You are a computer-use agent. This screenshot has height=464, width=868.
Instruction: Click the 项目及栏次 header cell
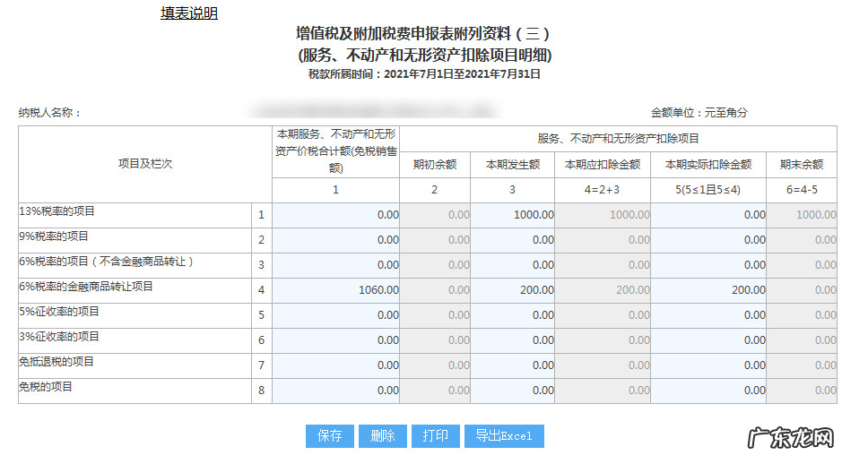click(x=145, y=164)
